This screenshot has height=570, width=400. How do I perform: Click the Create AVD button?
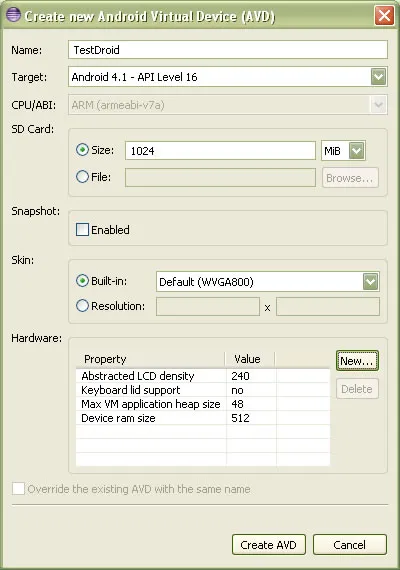(x=269, y=545)
